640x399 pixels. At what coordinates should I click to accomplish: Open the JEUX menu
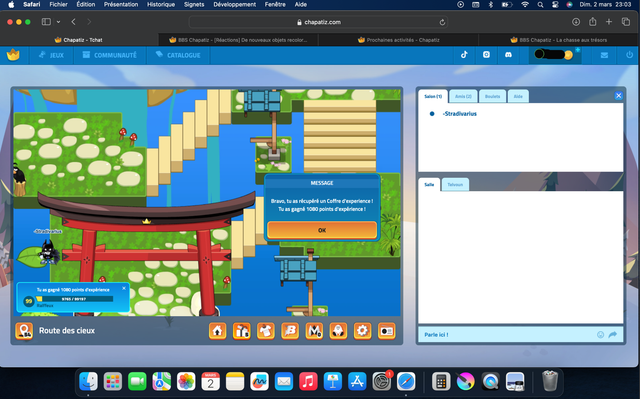click(x=51, y=55)
